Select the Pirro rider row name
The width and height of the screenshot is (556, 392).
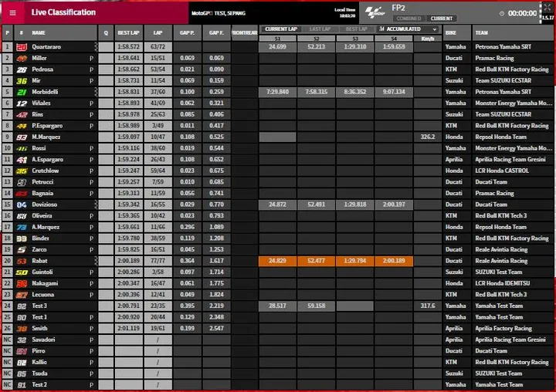pos(39,351)
